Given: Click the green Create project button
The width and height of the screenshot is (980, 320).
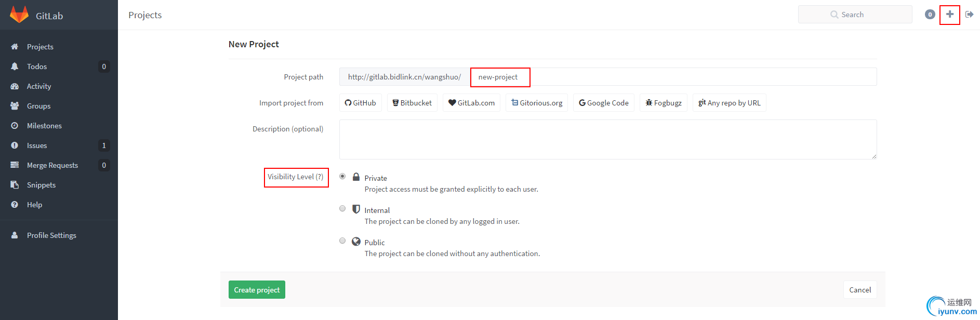Looking at the screenshot, I should click(x=257, y=290).
